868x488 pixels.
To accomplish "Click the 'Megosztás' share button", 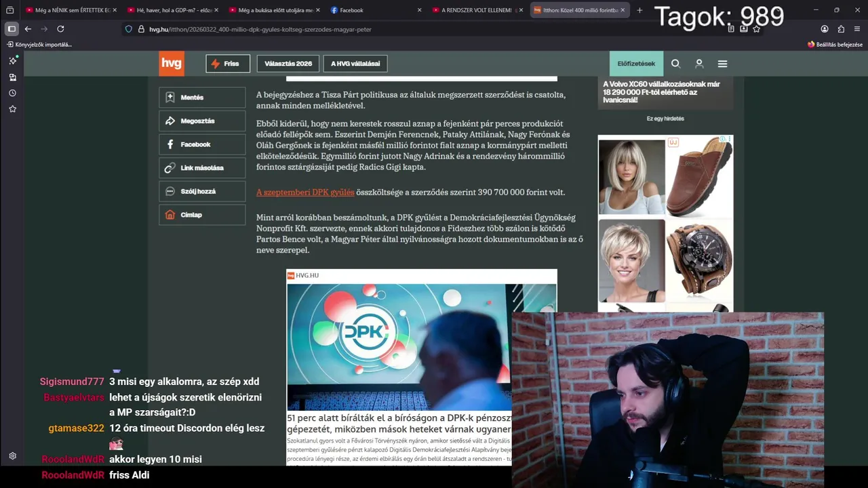I will (x=202, y=121).
